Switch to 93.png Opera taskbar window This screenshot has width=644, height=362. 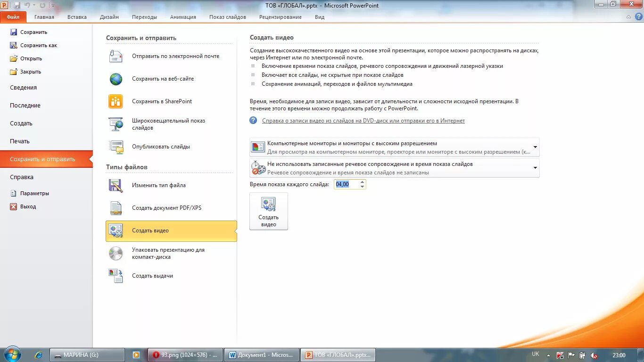pyautogui.click(x=185, y=355)
